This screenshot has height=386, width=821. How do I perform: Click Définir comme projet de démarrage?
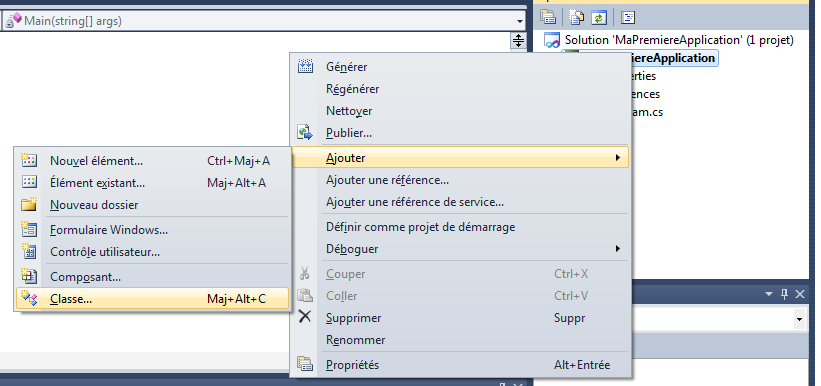461,227
